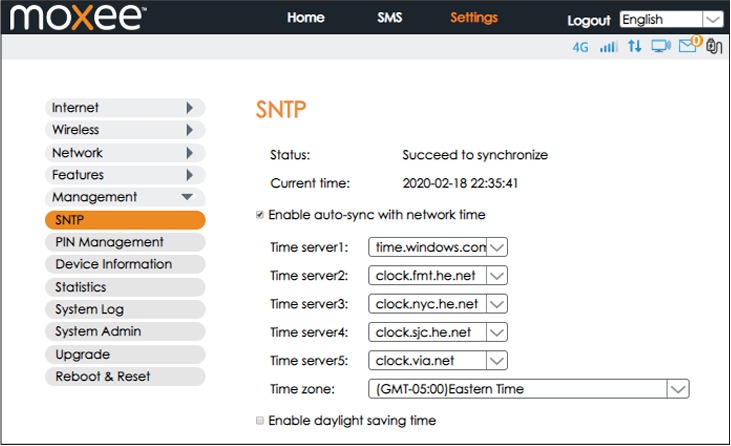Select the Time server5 combo box

tap(438, 360)
